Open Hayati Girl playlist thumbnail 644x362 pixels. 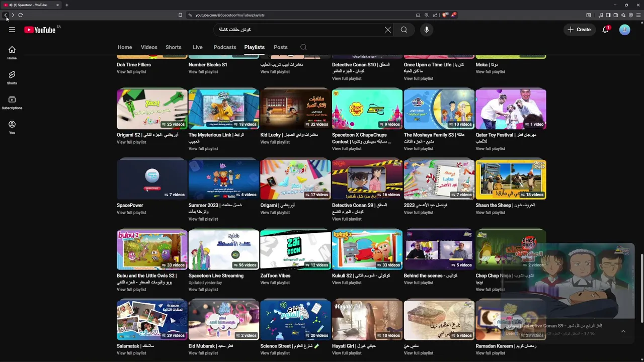click(x=367, y=320)
